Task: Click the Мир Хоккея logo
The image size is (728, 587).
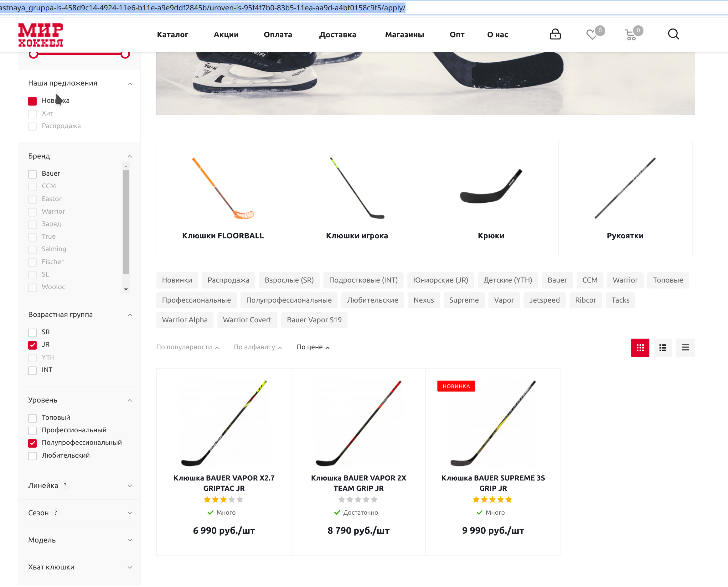Action: click(41, 34)
